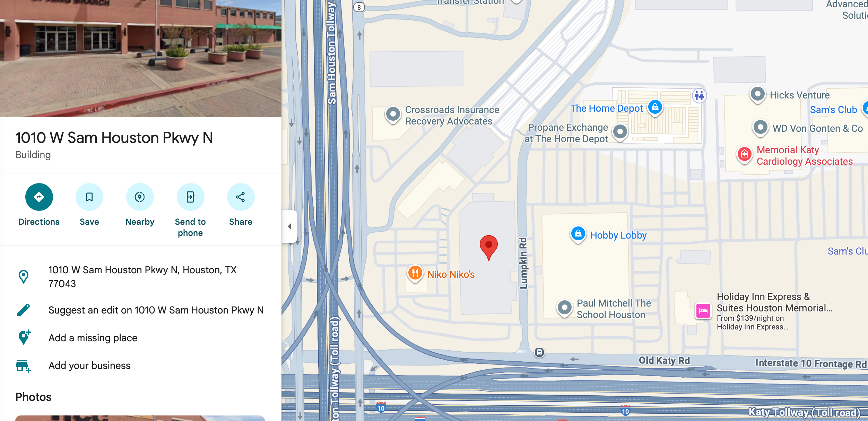
Task: Click the address 1010 W Sam Houston Pkwy N, Houston, TX
Action: pyautogui.click(x=142, y=276)
